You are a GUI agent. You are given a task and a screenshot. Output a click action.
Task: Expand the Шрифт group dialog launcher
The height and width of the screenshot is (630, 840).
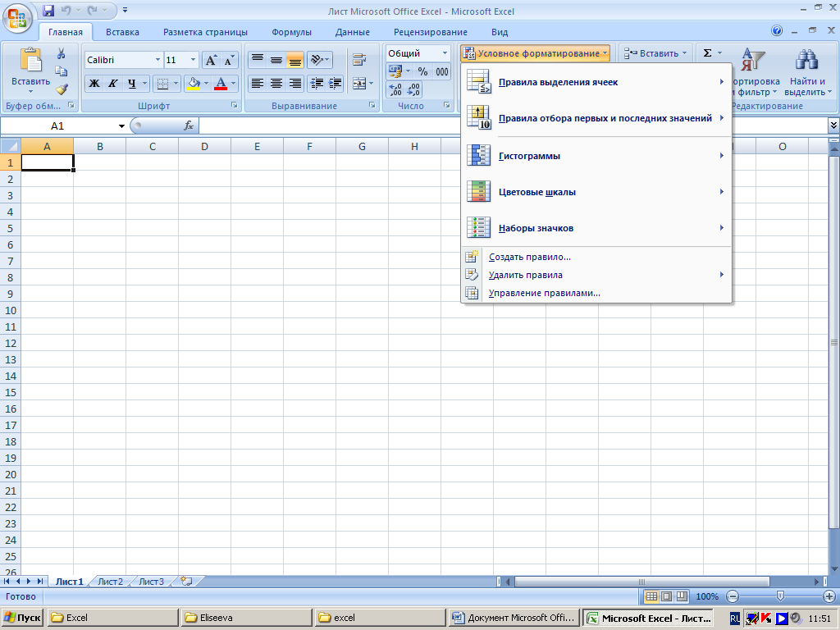(234, 106)
